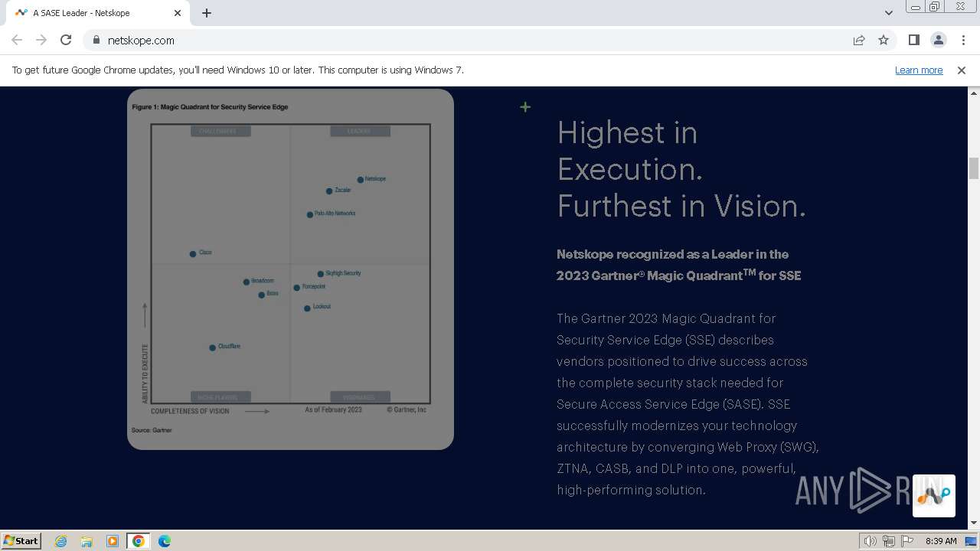This screenshot has width=980, height=551.
Task: Click the Cloudflare dot on the chart
Action: pyautogui.click(x=213, y=347)
